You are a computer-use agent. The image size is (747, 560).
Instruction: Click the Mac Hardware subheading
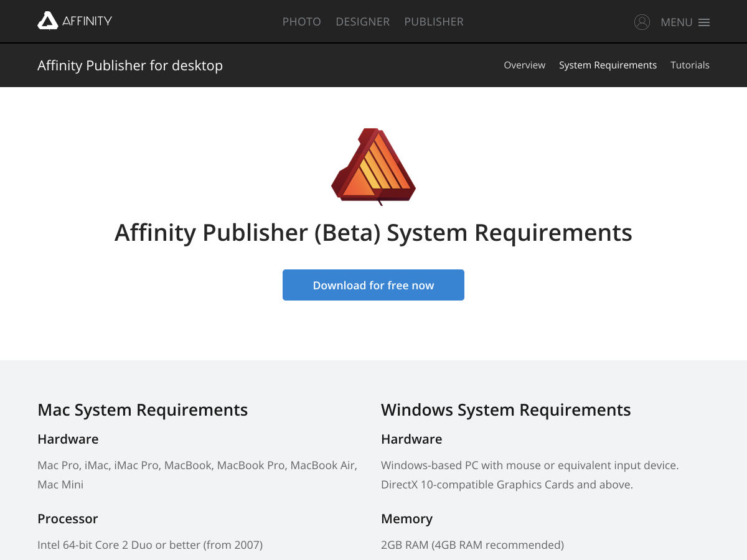(x=68, y=439)
